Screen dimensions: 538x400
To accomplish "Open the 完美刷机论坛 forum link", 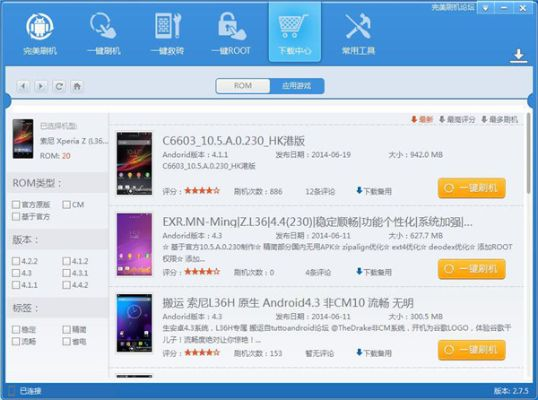I will (453, 7).
